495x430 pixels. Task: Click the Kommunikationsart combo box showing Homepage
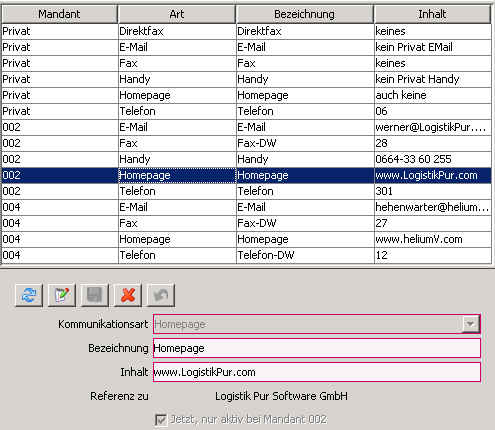pos(316,324)
